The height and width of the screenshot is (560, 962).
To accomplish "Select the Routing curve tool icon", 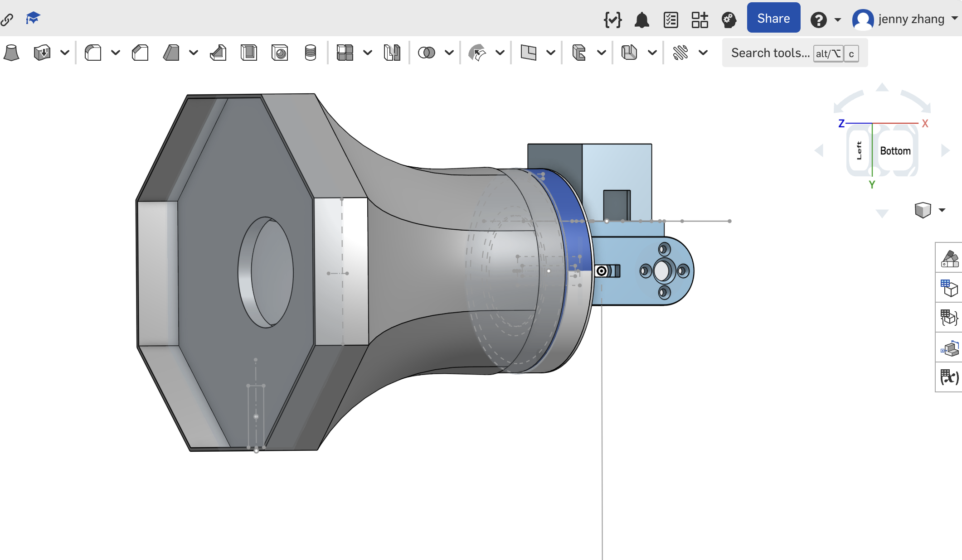I will point(680,53).
